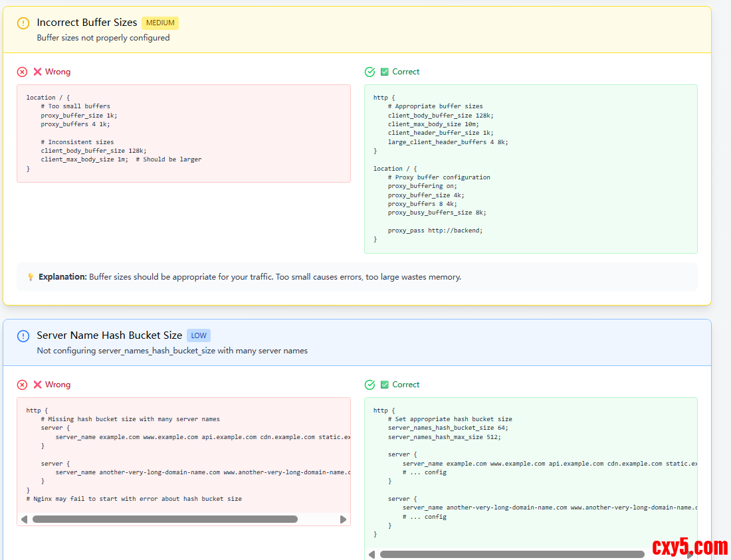
Task: Click the green checkbox in the hash bucket Correct heading
Action: (x=385, y=385)
